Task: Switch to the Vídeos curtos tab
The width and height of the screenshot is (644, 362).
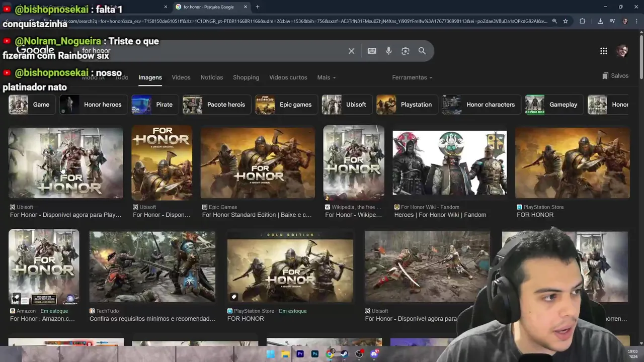Action: click(288, 77)
